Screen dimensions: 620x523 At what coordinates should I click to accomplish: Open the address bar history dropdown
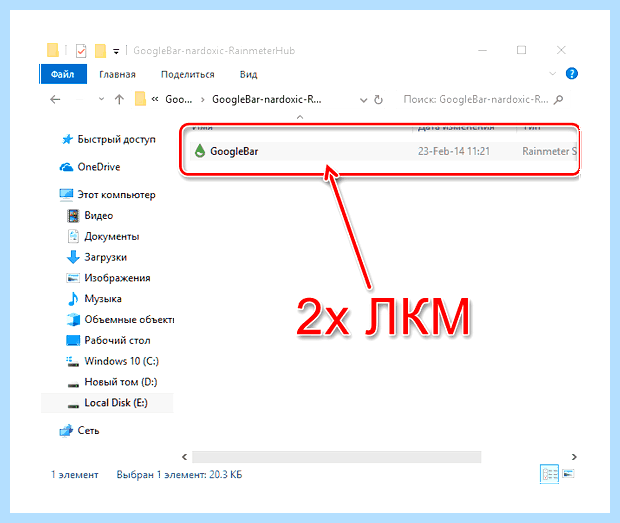363,100
